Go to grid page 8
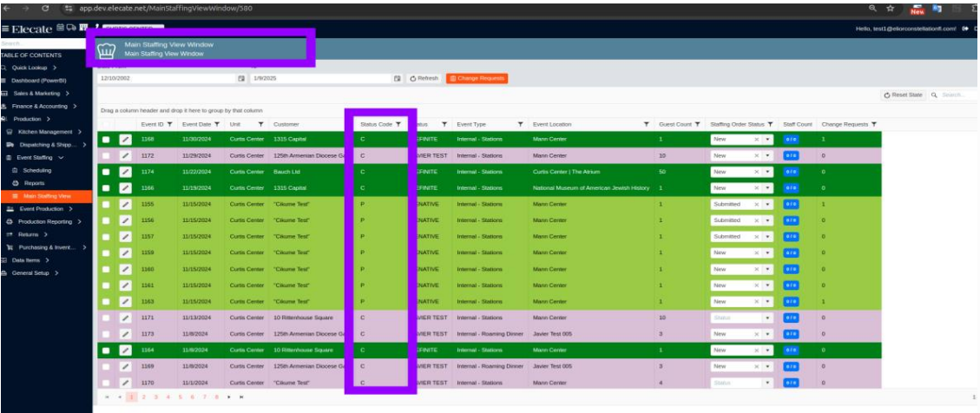 [217, 397]
